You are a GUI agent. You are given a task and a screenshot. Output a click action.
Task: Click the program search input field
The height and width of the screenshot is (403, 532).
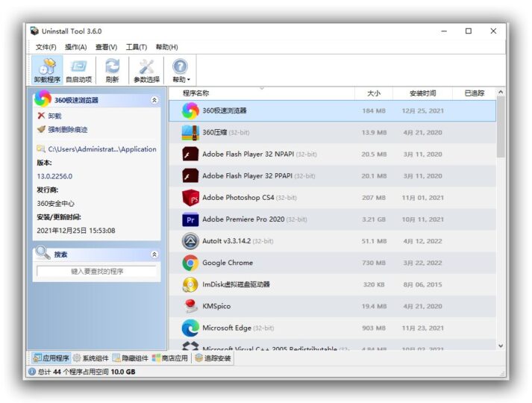pyautogui.click(x=97, y=272)
